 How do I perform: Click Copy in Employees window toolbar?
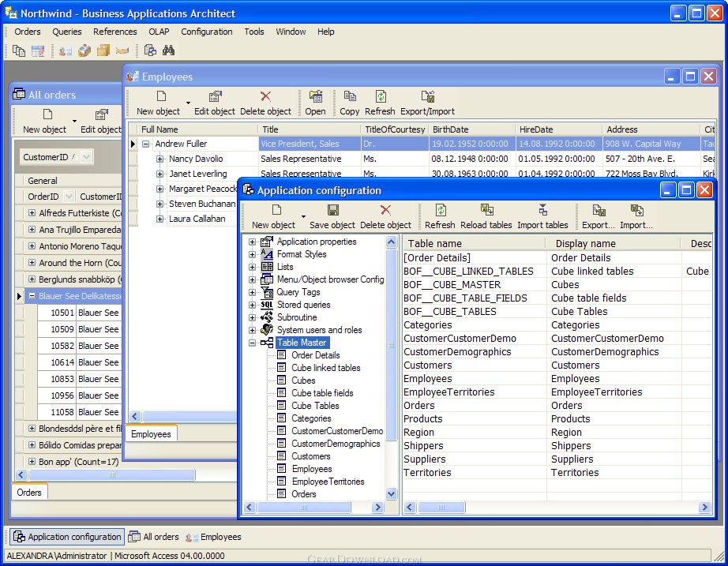coord(350,103)
